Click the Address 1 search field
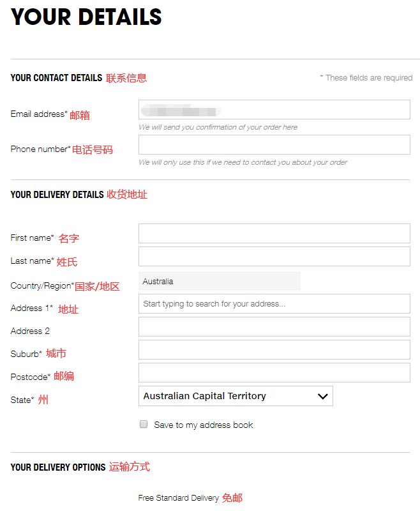Viewport: 420px width, 516px height. [x=274, y=304]
